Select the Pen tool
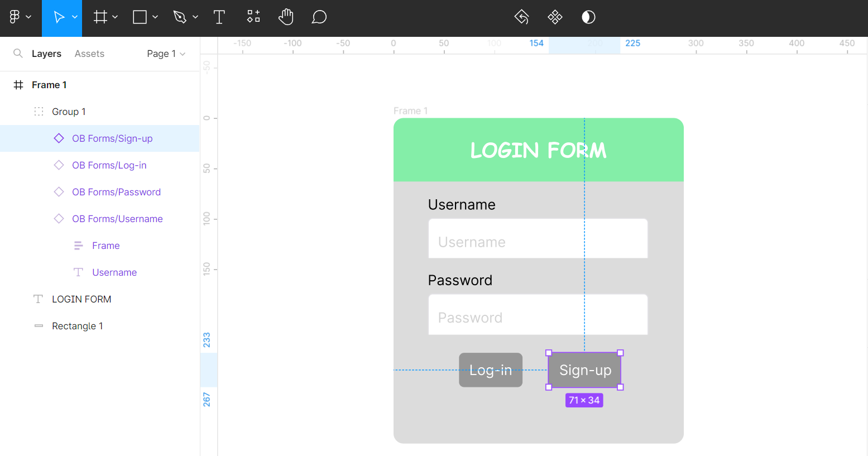The image size is (868, 456). tap(179, 17)
